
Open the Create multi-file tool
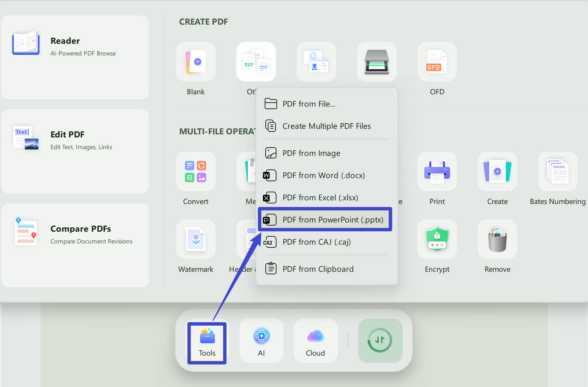[x=497, y=171]
